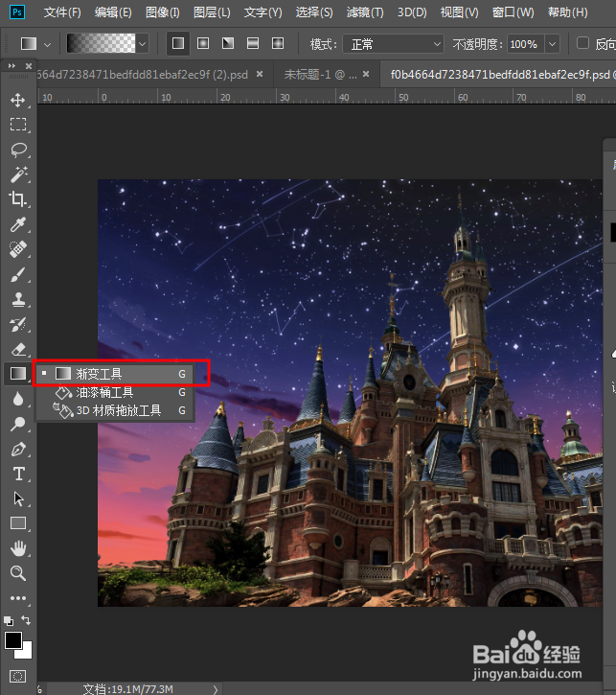The image size is (616, 695).
Task: Choose reflected gradient style
Action: click(x=252, y=43)
